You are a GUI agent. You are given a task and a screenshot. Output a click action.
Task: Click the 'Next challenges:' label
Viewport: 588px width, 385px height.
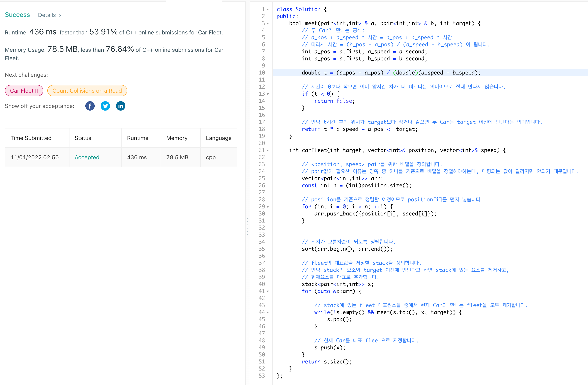26,75
